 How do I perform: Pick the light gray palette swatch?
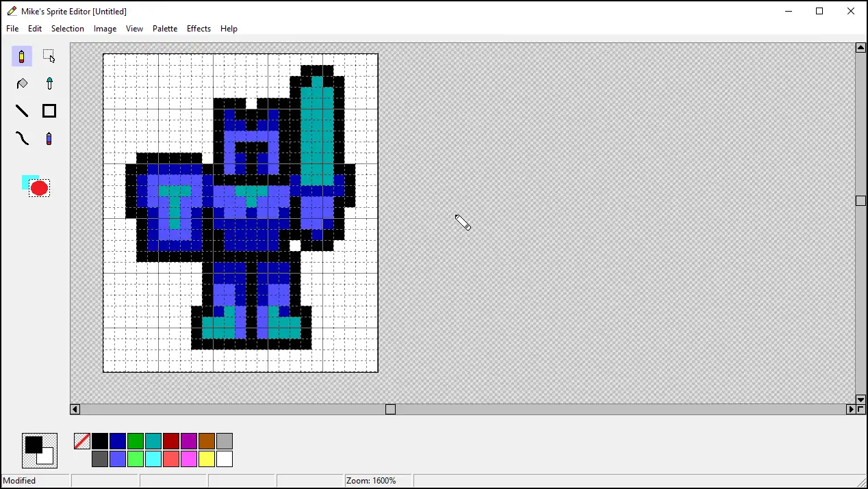(225, 441)
